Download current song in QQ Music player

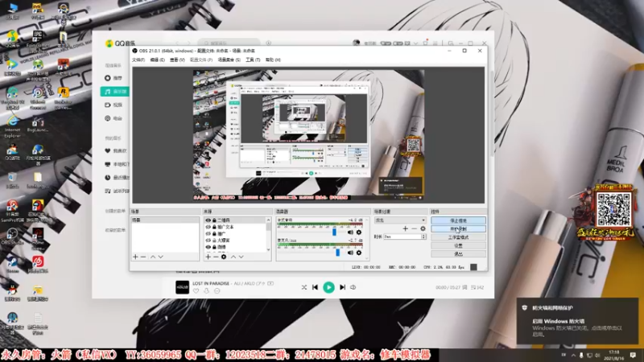pyautogui.click(x=206, y=291)
